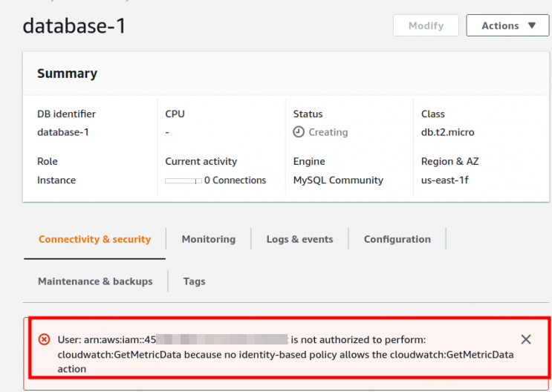Switch to the Monitoring tab
The height and width of the screenshot is (392, 552).
(208, 239)
